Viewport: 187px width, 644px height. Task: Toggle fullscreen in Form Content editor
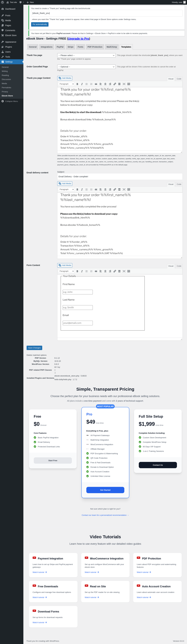point(124,271)
